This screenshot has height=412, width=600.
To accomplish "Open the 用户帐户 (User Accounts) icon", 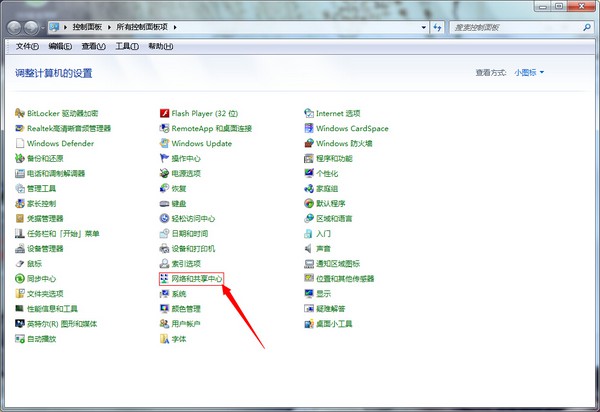I will (164, 324).
